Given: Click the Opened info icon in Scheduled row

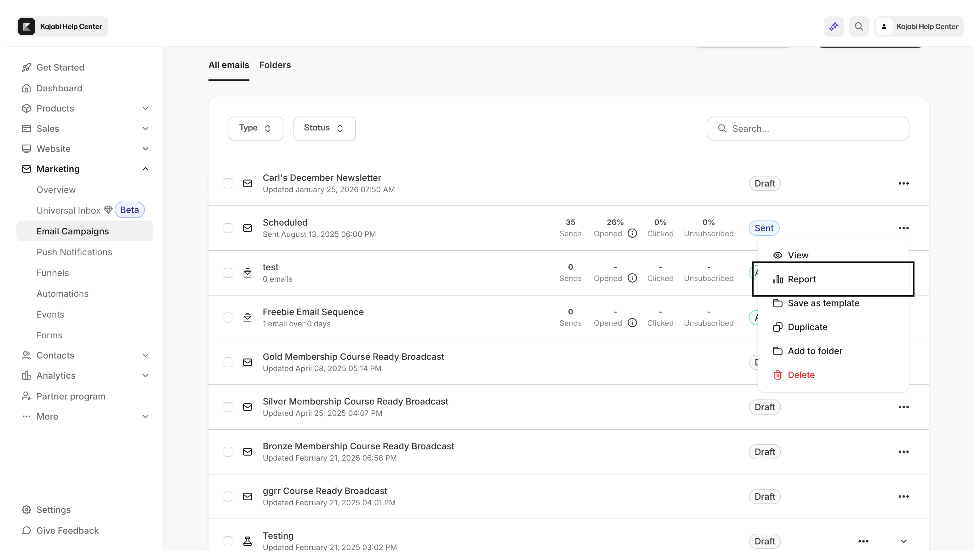Looking at the screenshot, I should [632, 233].
